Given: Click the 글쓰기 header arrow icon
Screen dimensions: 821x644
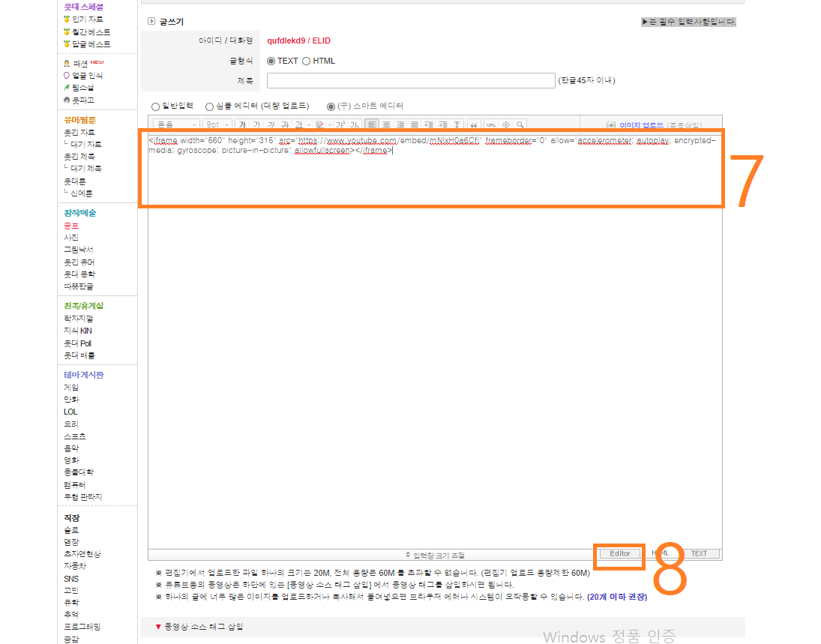Looking at the screenshot, I should click(x=151, y=22).
